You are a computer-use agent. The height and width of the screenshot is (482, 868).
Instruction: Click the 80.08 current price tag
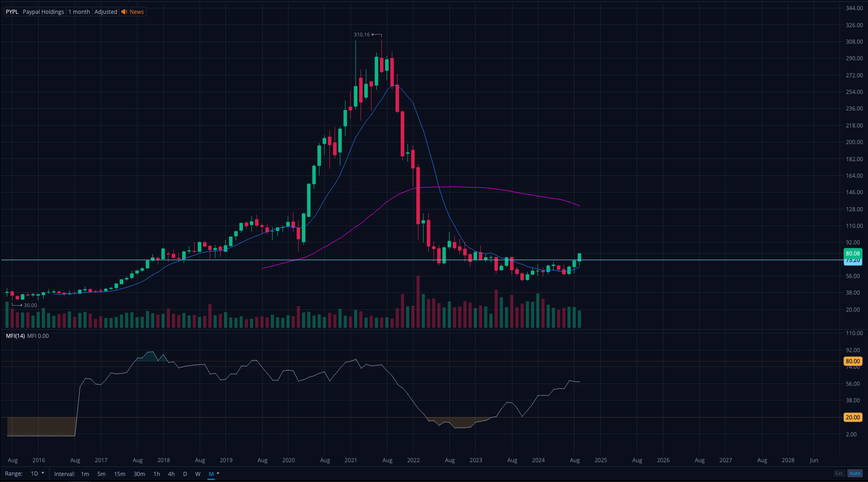(852, 253)
